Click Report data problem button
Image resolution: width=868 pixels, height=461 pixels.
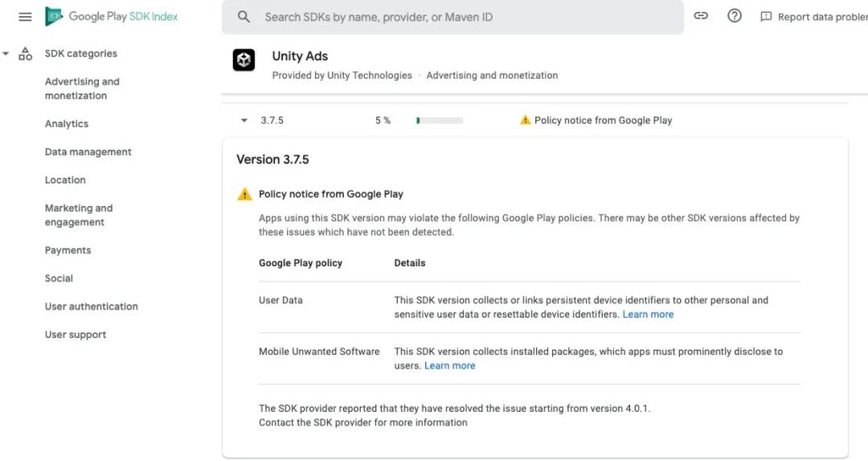coord(813,17)
